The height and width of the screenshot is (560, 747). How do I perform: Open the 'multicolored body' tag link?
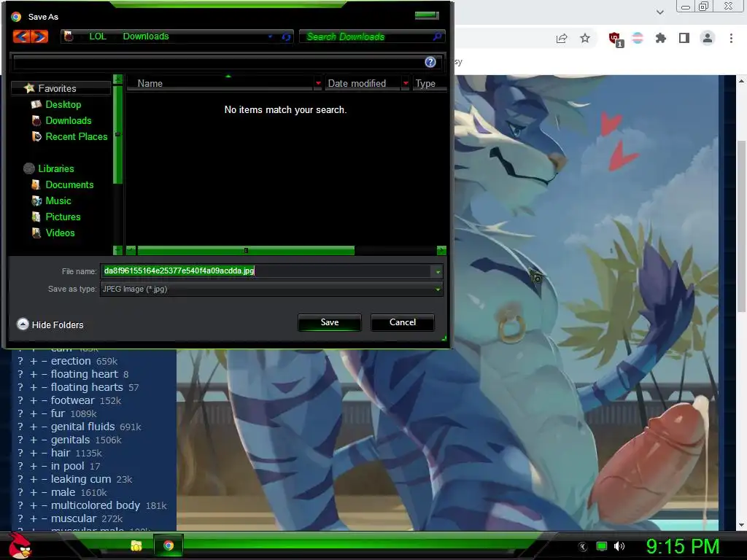pos(96,505)
